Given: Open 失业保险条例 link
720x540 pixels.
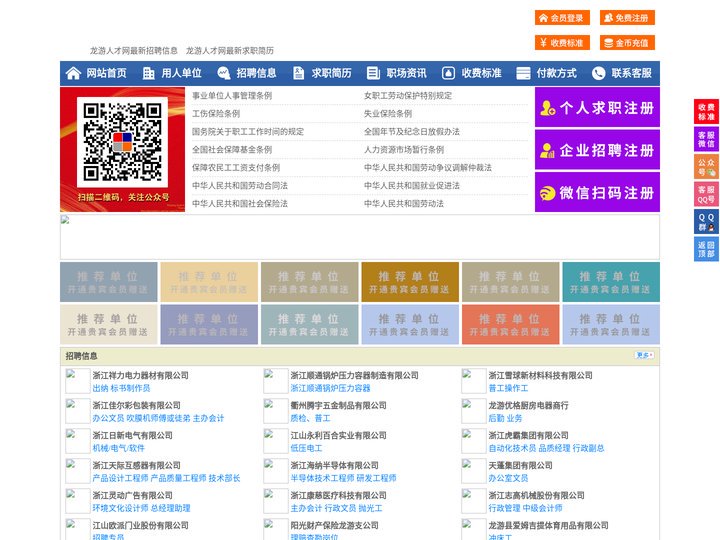Looking at the screenshot, I should 388,113.
